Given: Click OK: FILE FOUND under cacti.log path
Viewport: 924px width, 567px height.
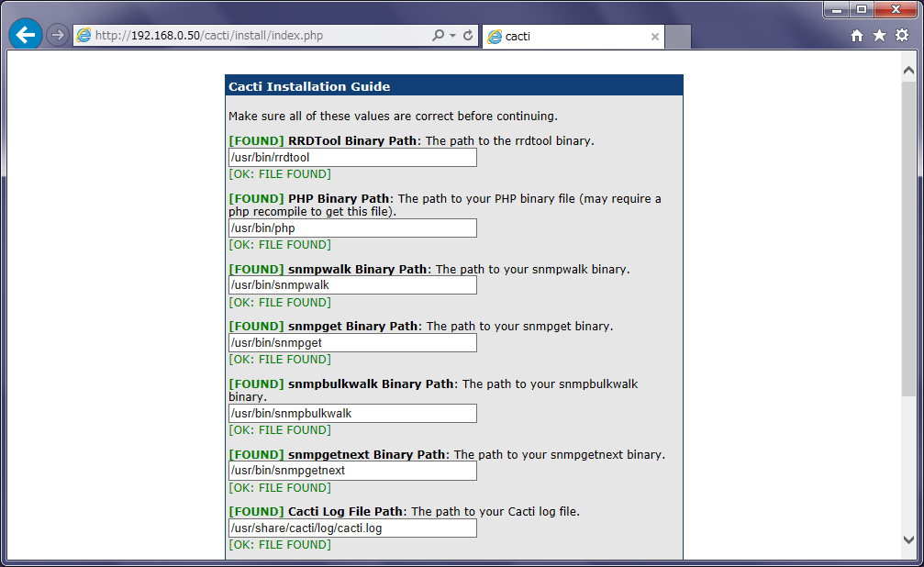Looking at the screenshot, I should coord(280,545).
